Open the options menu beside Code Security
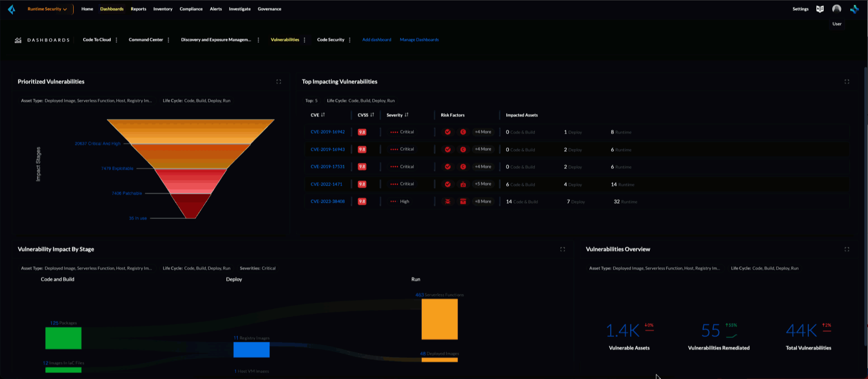This screenshot has height=379, width=868. click(350, 40)
